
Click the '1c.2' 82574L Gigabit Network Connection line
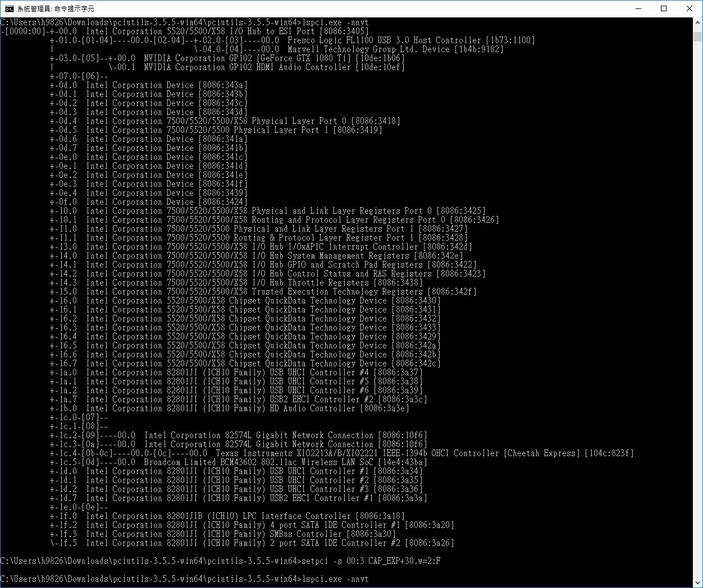(238, 435)
